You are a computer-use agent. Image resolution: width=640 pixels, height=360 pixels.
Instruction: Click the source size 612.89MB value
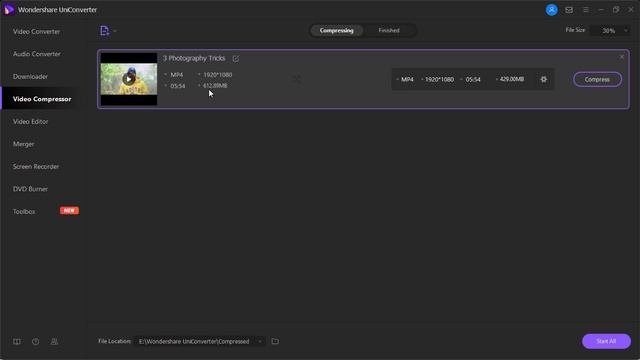coord(215,85)
